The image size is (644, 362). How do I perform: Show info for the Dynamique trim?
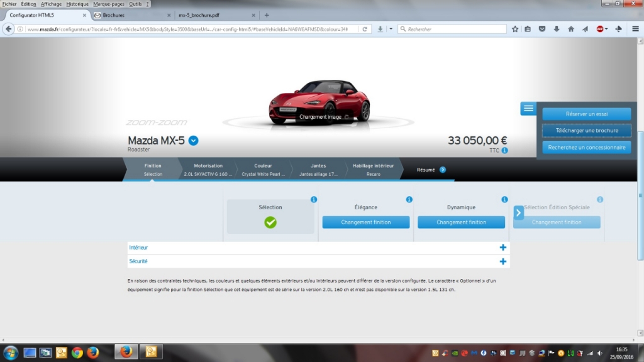coord(504,199)
